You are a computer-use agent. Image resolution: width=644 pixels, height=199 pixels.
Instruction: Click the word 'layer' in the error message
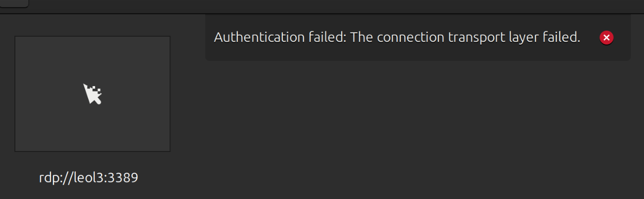[530, 38]
